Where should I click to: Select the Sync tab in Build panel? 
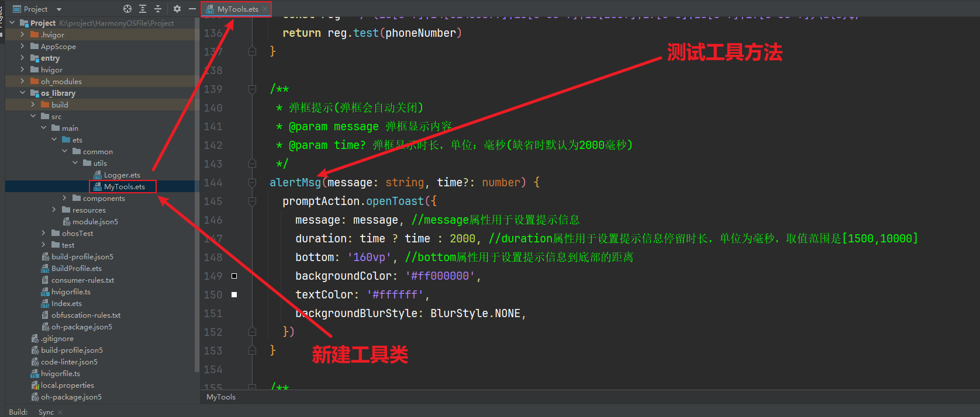point(46,412)
